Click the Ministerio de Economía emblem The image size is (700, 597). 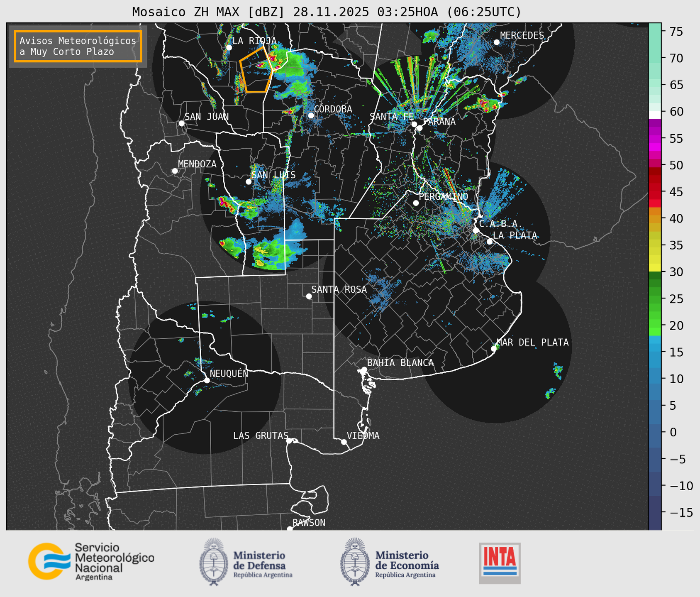coord(355,562)
